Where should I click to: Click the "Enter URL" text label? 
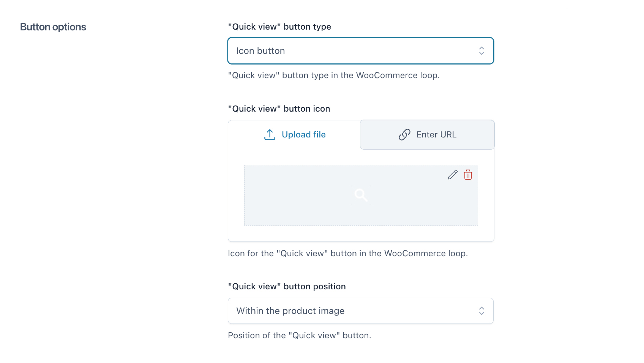[x=436, y=135]
